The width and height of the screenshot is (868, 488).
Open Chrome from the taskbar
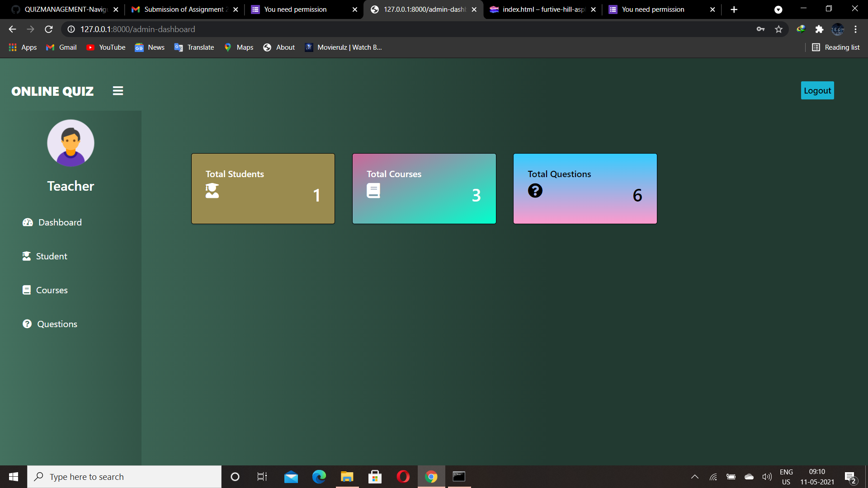coord(431,476)
